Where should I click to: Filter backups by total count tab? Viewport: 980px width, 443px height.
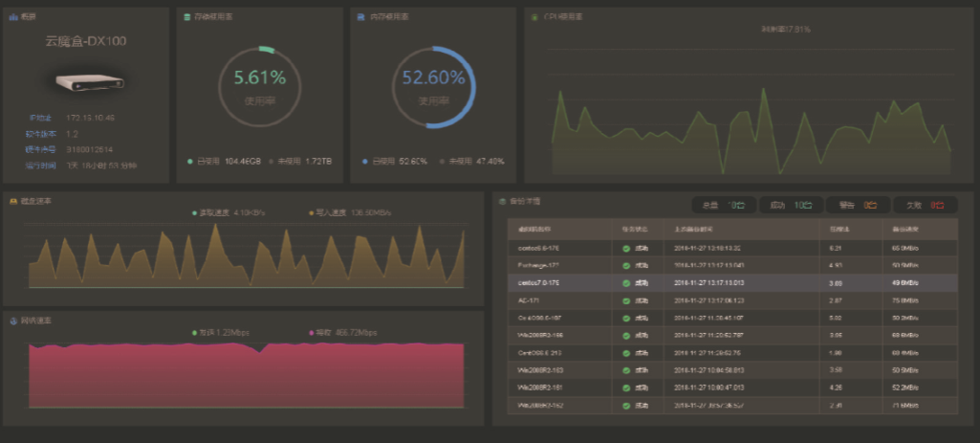(x=724, y=205)
